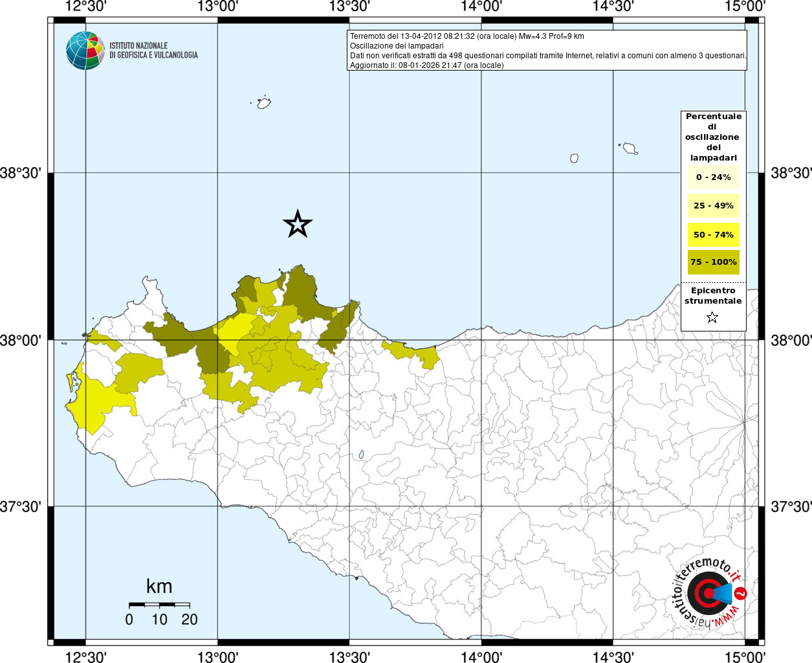Screen dimensions: 812x663
Task: Select the 0 - 24% legend swatch
Action: (713, 177)
